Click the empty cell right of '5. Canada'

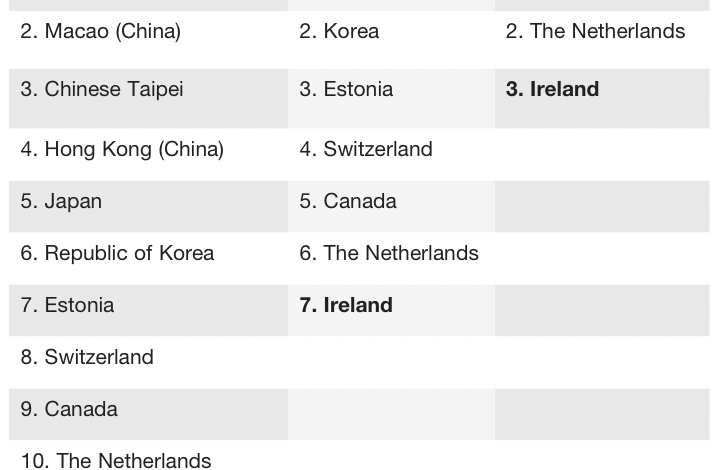601,206
